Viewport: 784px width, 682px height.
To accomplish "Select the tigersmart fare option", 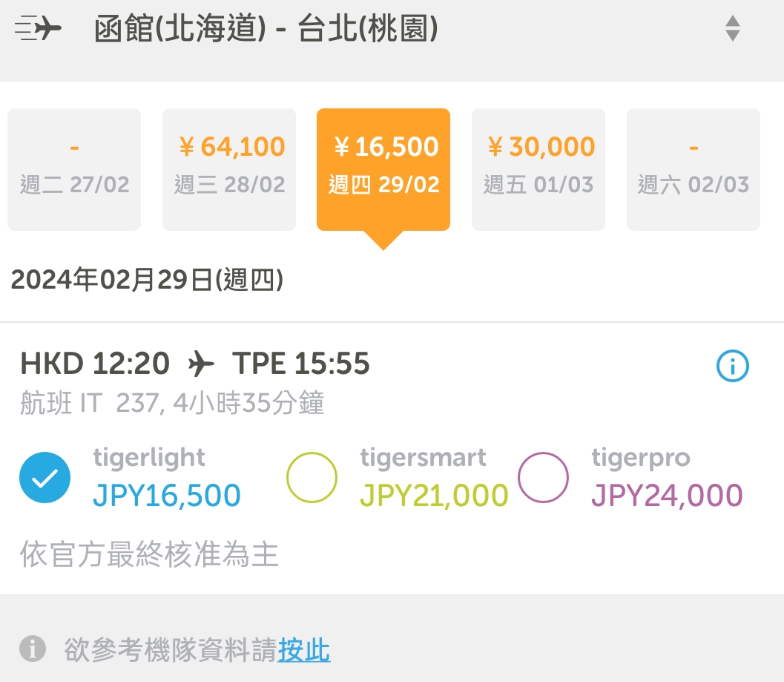I will (x=312, y=478).
